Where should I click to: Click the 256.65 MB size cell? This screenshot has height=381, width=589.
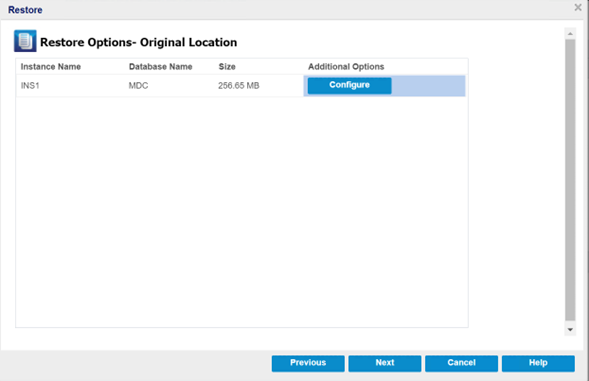point(239,86)
